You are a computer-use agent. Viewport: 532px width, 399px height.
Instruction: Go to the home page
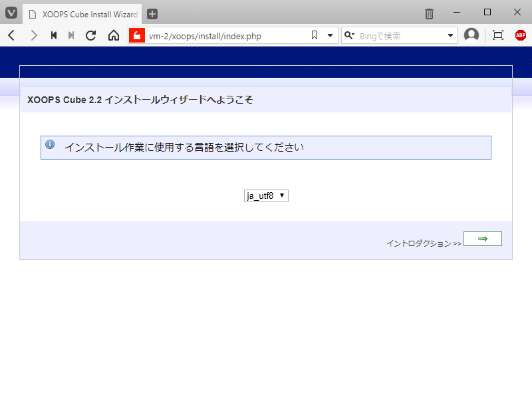pyautogui.click(x=114, y=35)
